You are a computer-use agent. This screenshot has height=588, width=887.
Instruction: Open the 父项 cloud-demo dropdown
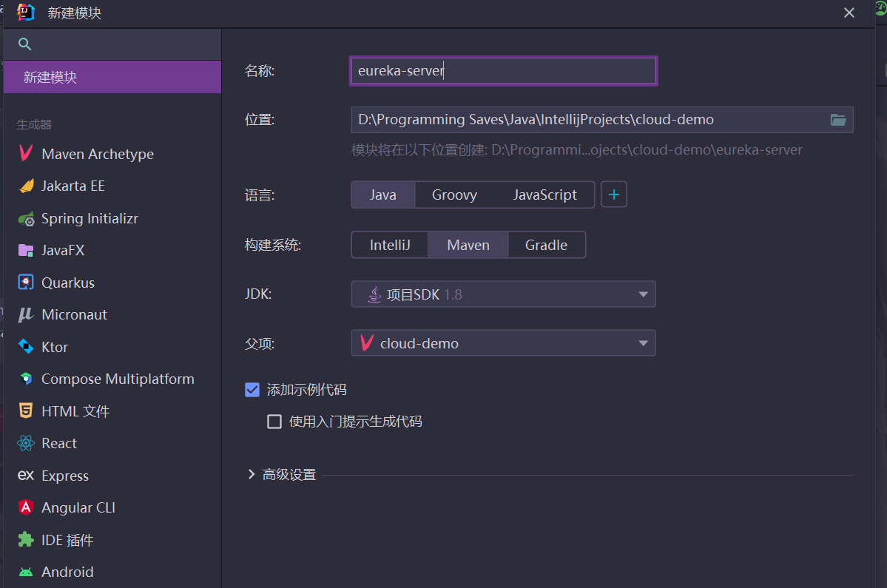tap(503, 343)
